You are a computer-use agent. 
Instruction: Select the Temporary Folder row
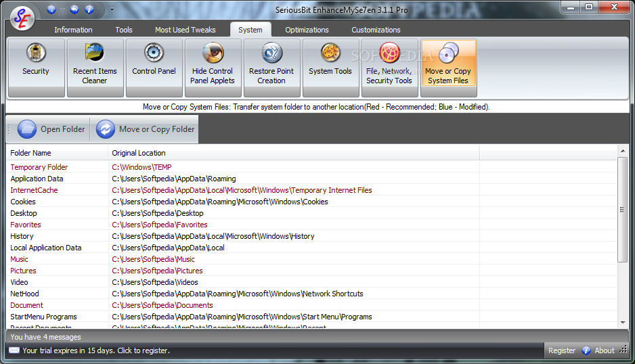click(x=311, y=167)
